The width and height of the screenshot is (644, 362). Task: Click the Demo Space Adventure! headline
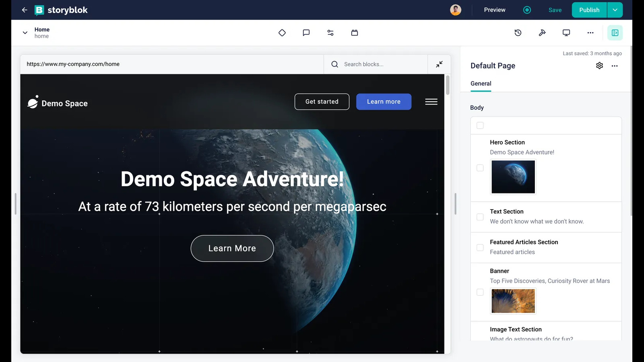click(232, 179)
